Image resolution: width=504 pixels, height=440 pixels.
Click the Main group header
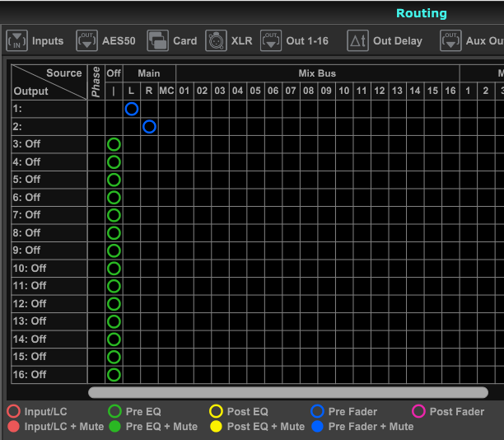click(149, 73)
